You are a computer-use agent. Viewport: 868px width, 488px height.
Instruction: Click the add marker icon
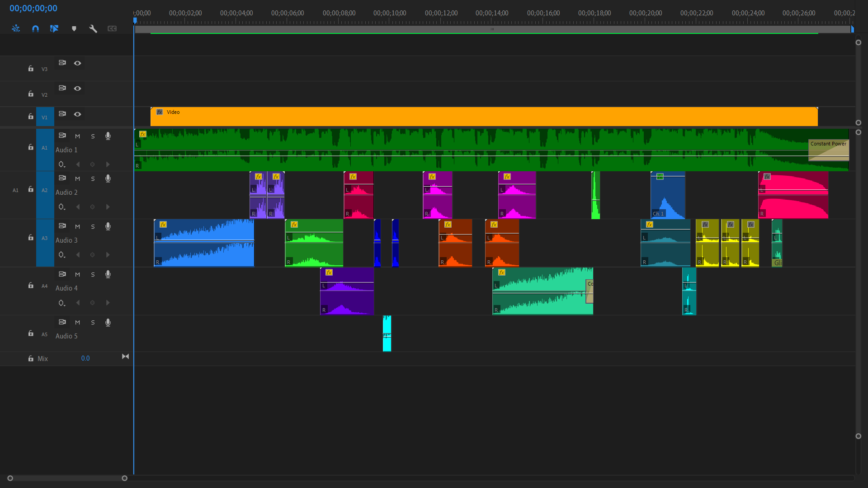pyautogui.click(x=74, y=28)
